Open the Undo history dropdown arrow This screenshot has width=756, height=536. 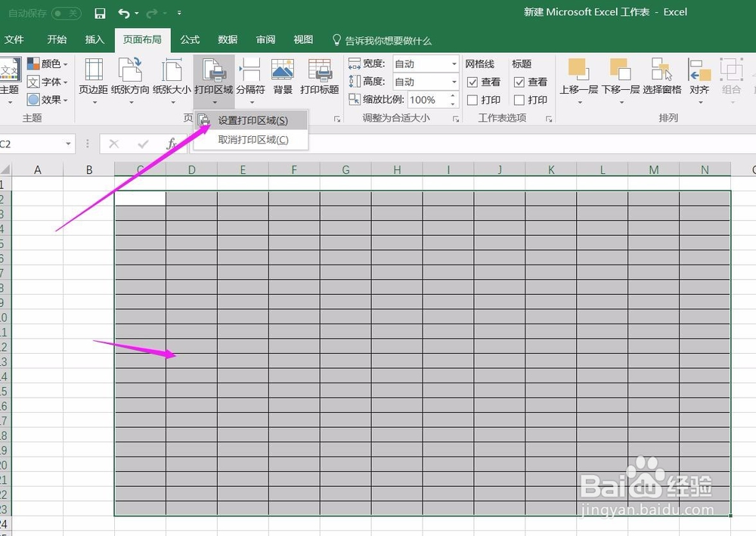click(x=136, y=13)
